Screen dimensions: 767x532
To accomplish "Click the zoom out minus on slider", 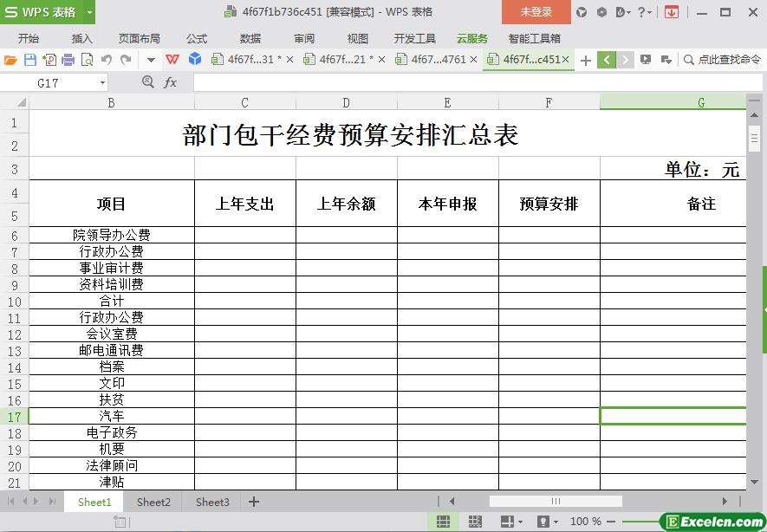I will tap(612, 522).
